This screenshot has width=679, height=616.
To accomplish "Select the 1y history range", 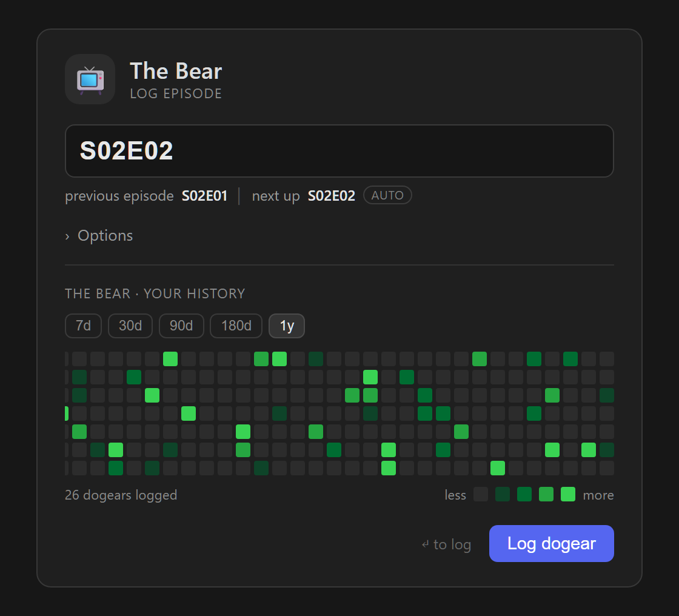I will (x=287, y=326).
